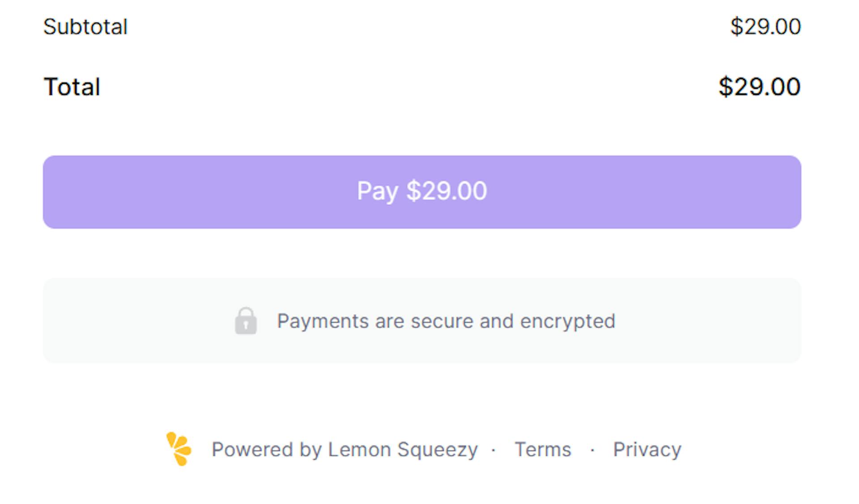Click the $29.00 amount on the purple button
This screenshot has width=859, height=504.
click(x=447, y=191)
